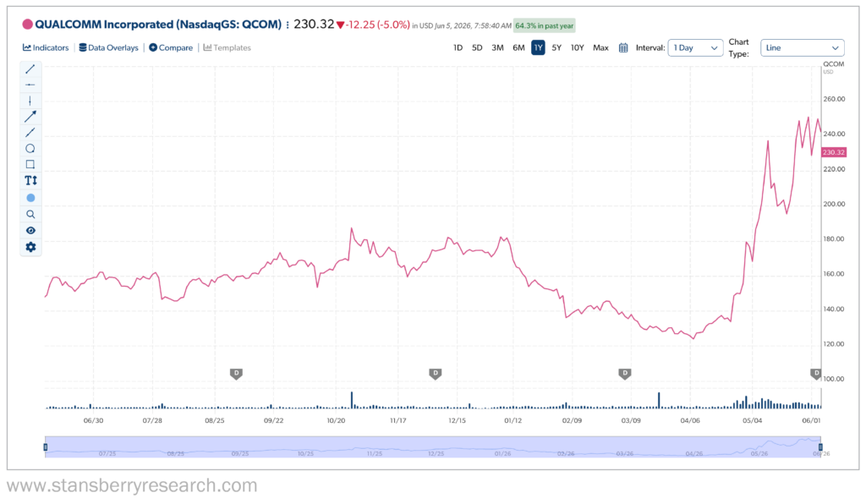Open the drawing color picker circle
This screenshot has height=504, width=866.
30,198
